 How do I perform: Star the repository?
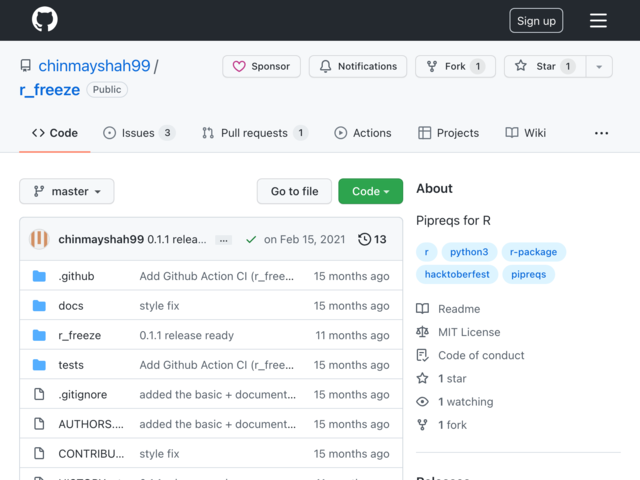click(545, 66)
